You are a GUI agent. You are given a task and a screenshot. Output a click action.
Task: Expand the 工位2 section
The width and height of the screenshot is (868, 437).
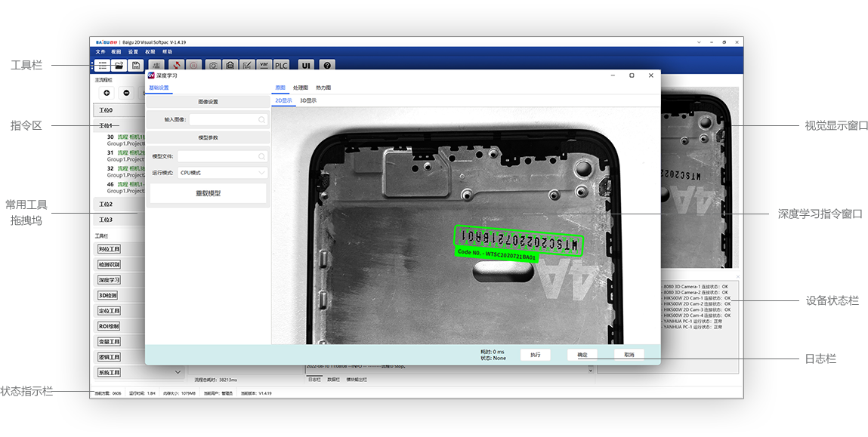point(119,204)
